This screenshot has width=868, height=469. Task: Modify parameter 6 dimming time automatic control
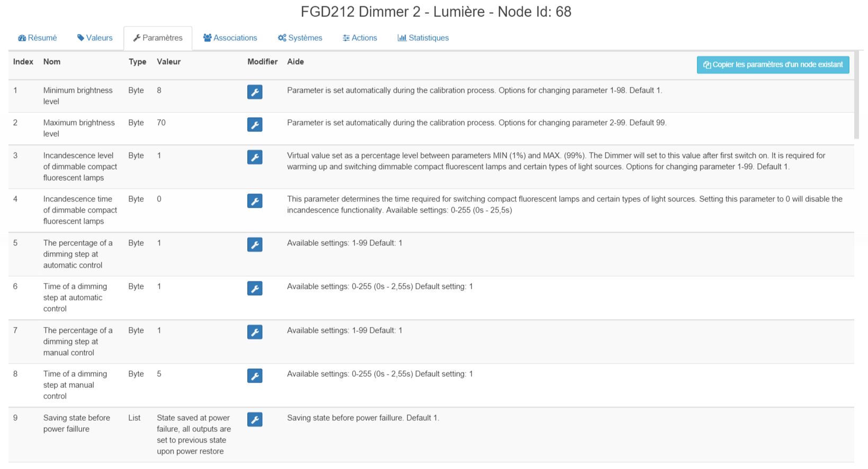(x=255, y=288)
